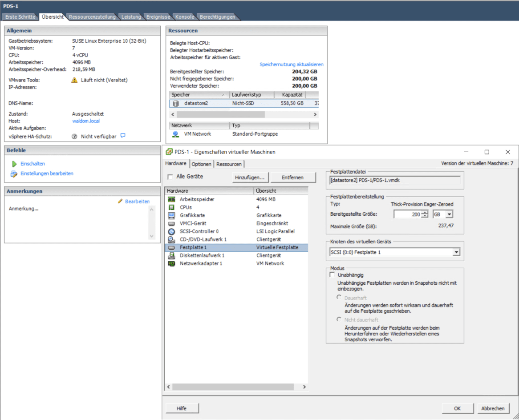Screen dimensions: 519x420
Task: Click the datastore table scroll right arrow
Action: pyautogui.click(x=315, y=114)
